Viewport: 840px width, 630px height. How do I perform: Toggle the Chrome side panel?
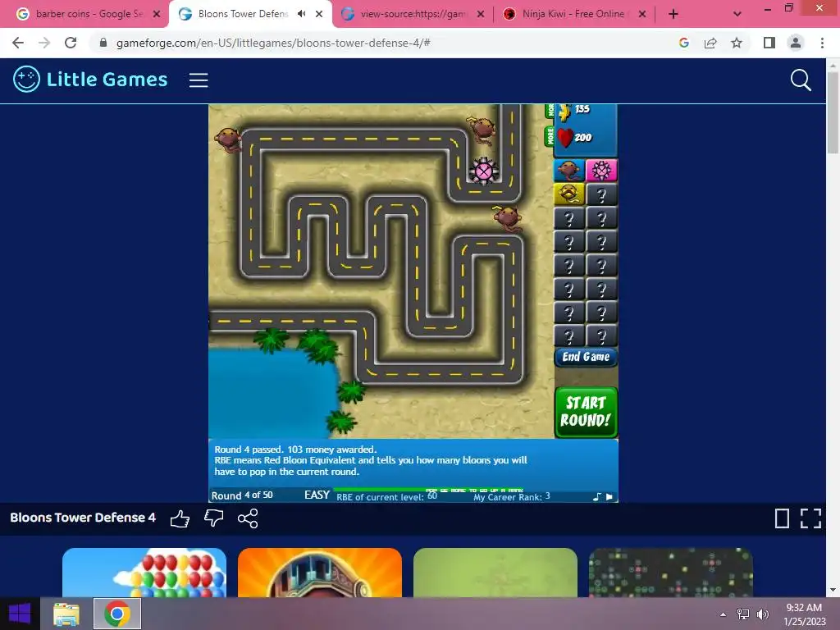pos(769,43)
